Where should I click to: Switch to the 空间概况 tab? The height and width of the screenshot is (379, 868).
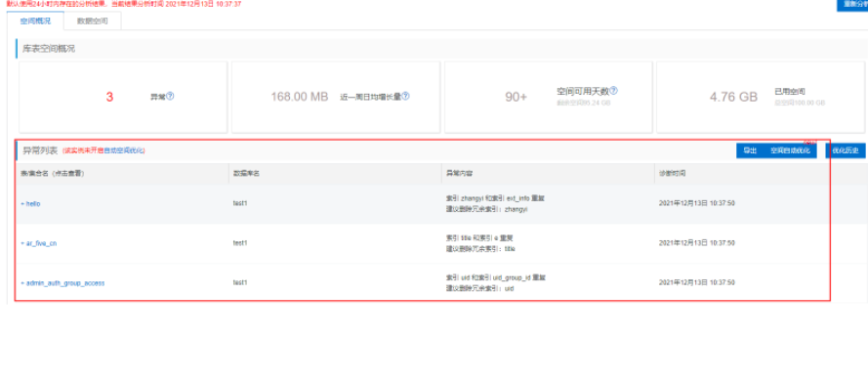point(35,21)
